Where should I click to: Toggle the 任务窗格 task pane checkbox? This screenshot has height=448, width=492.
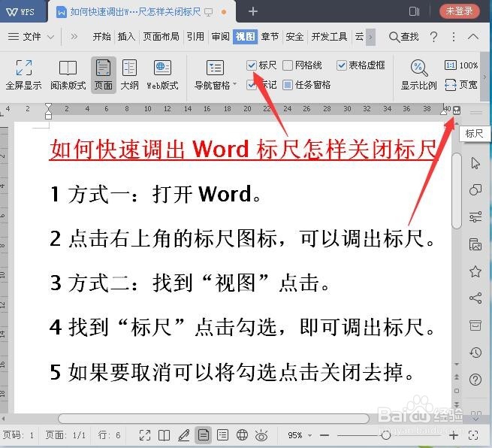[x=288, y=85]
